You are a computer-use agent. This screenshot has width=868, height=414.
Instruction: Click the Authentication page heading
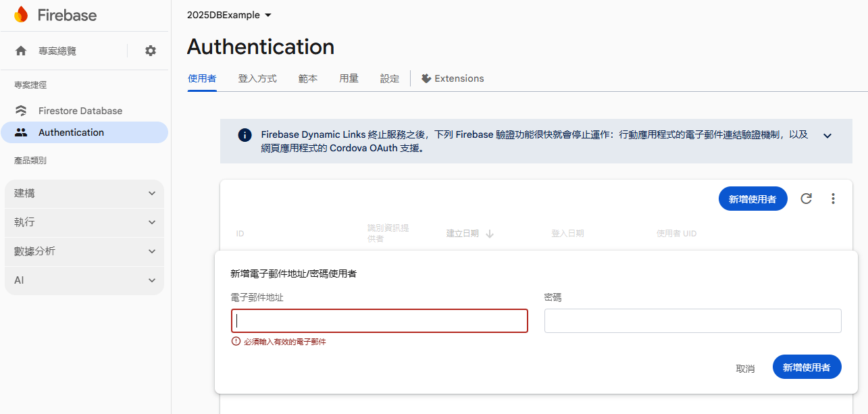click(261, 47)
